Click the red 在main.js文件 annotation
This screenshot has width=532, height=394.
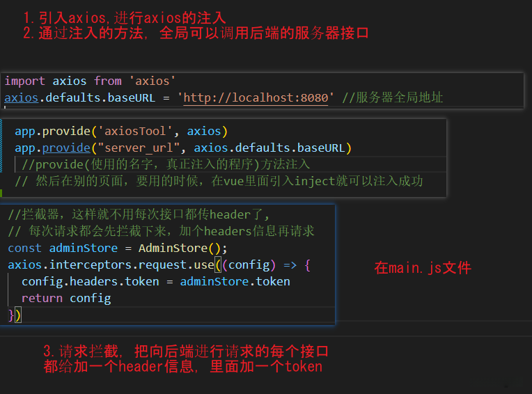(423, 268)
